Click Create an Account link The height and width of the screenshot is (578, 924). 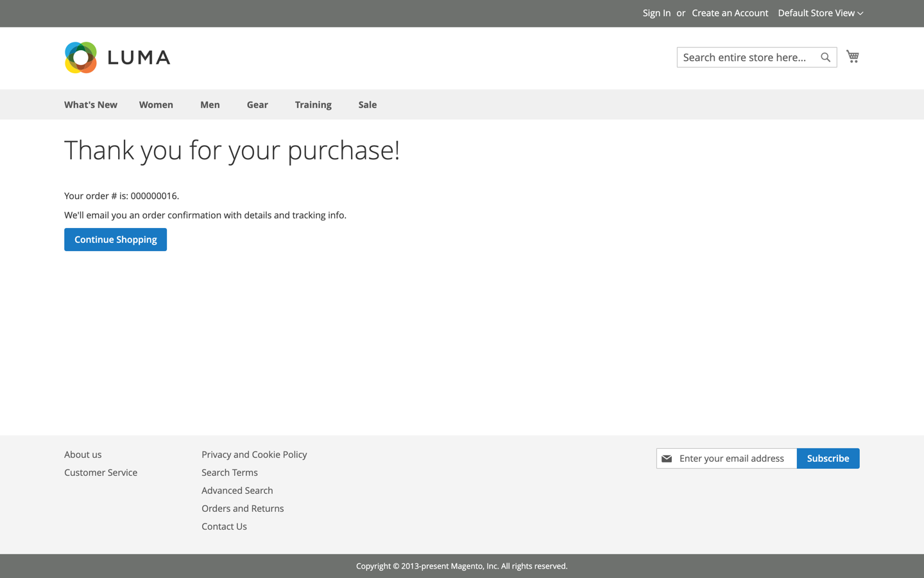point(730,13)
